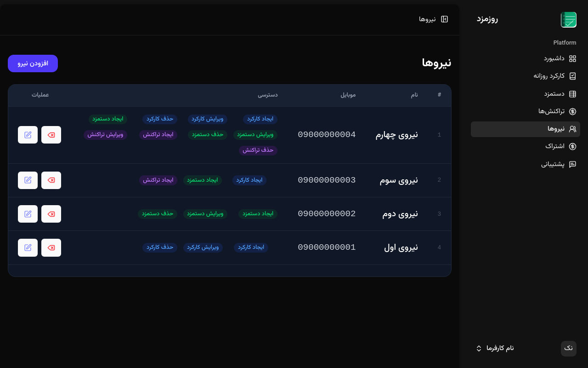Image resolution: width=588 pixels, height=368 pixels.
Task: Open the دستمزد section
Action: click(525, 94)
